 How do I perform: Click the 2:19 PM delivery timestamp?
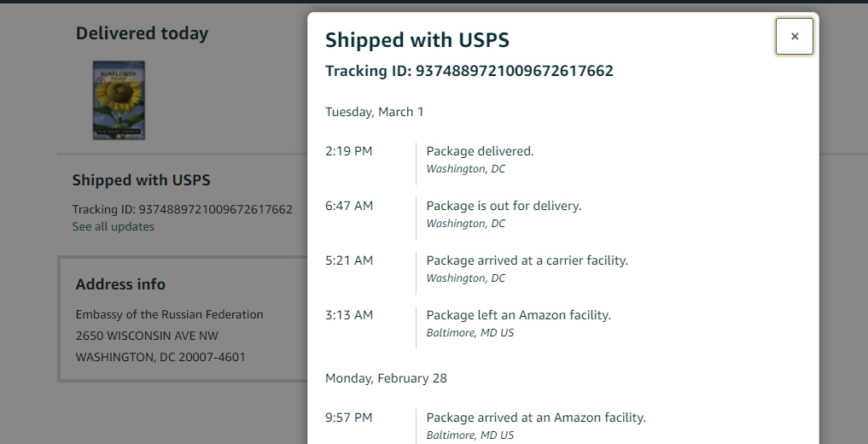click(348, 151)
